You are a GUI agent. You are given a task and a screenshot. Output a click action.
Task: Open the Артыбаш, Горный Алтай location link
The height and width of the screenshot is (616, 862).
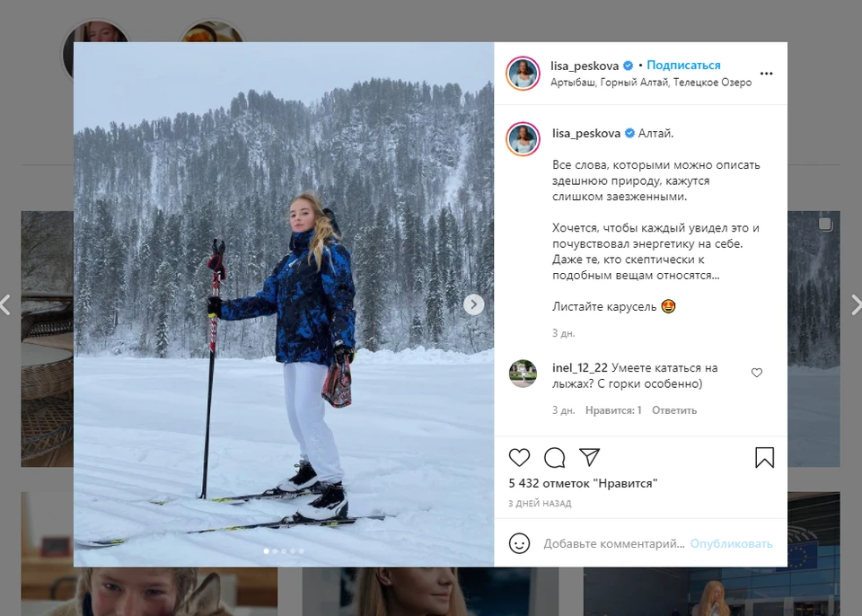(651, 83)
